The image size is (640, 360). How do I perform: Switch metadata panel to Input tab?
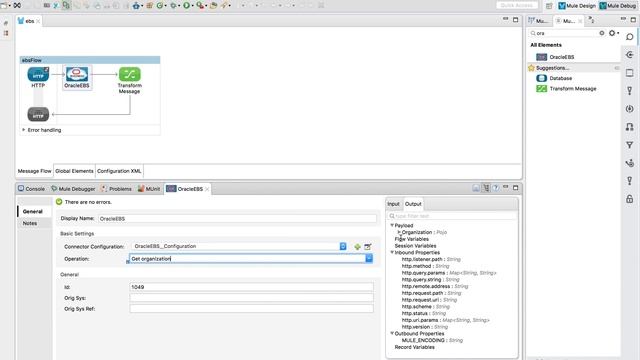tap(393, 204)
